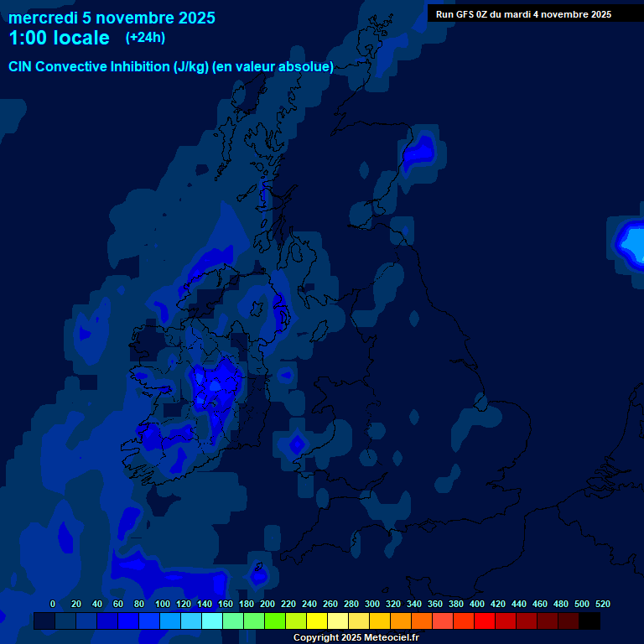Click the first dark navy legend swatch

pyautogui.click(x=44, y=621)
